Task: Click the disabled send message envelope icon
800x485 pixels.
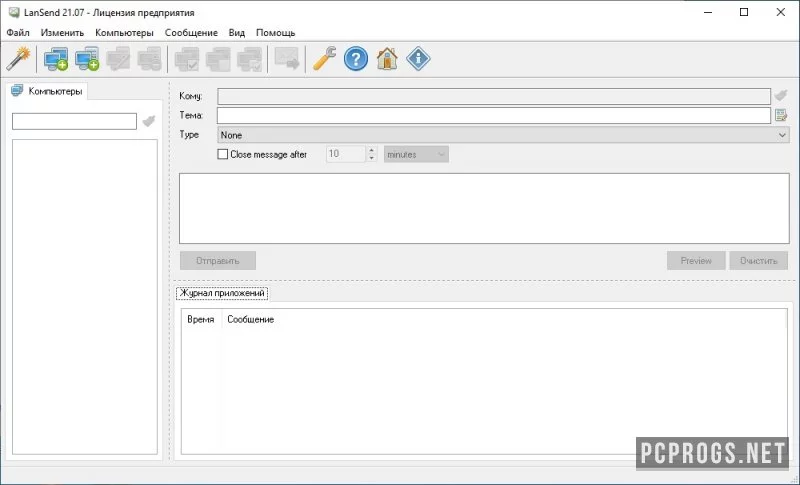Action: (x=287, y=59)
